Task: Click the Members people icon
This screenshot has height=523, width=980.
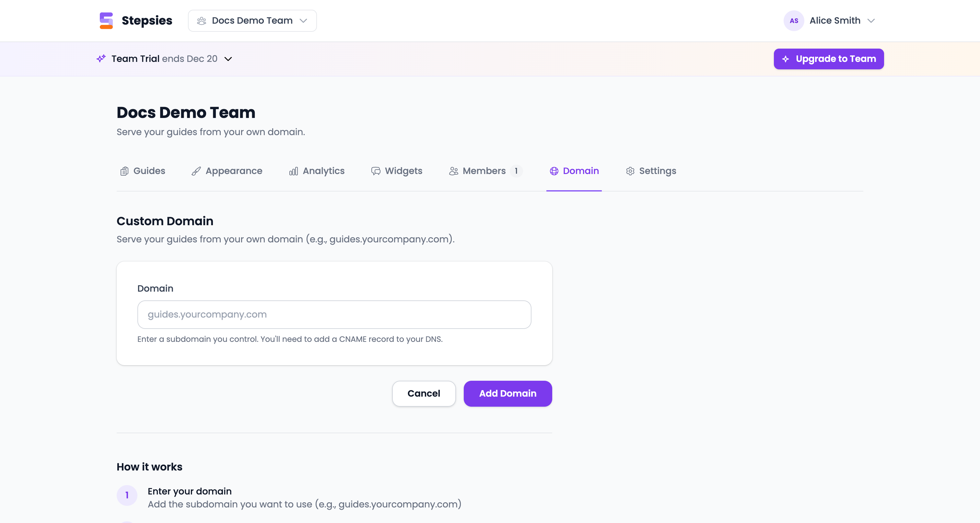Action: pos(453,171)
